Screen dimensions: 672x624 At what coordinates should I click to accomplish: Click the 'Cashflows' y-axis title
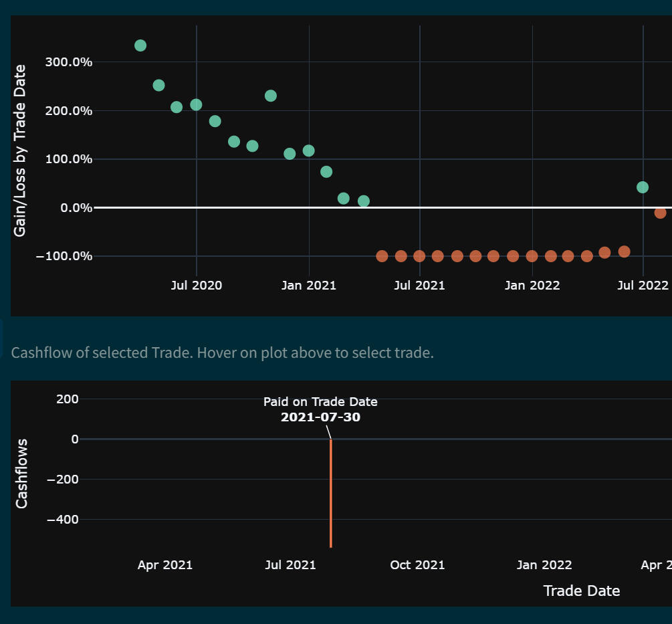click(x=21, y=474)
